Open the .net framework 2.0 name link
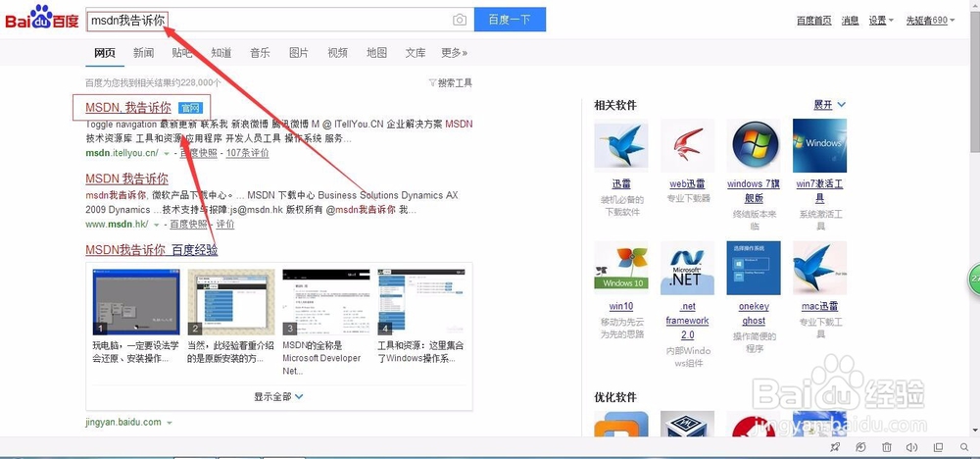 click(x=688, y=320)
